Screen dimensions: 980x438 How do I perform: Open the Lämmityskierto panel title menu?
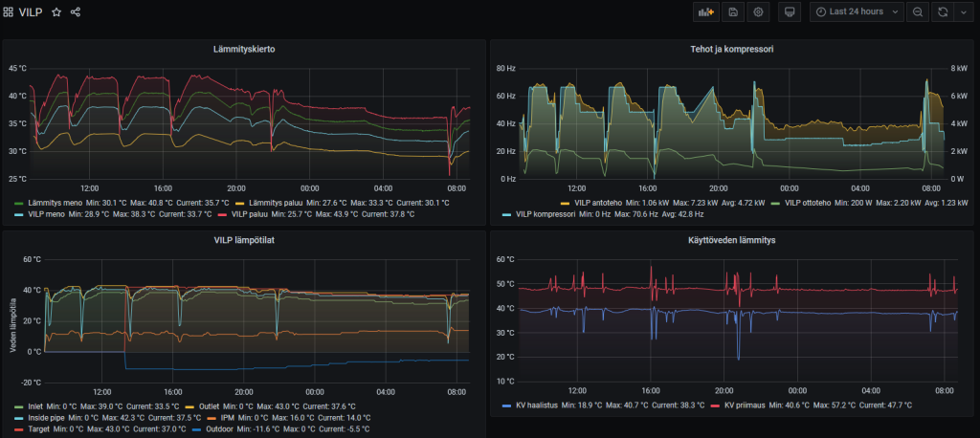click(x=244, y=49)
